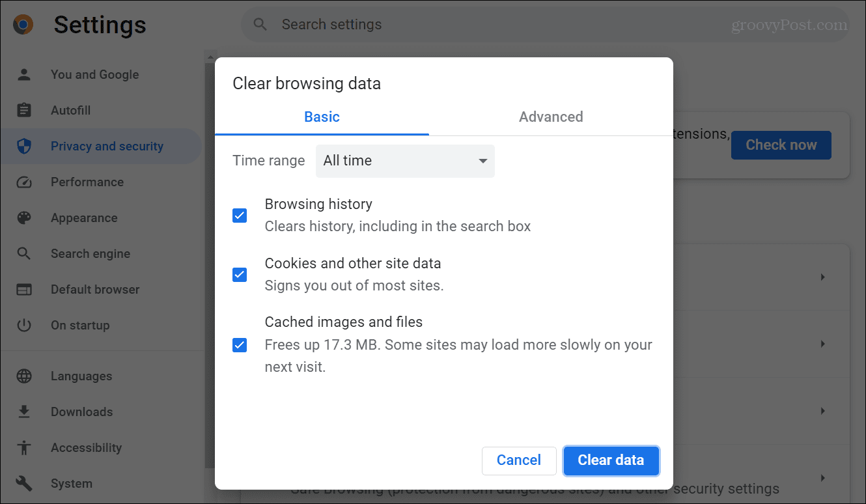Image resolution: width=866 pixels, height=504 pixels.
Task: Click the Check now button
Action: pyautogui.click(x=781, y=145)
